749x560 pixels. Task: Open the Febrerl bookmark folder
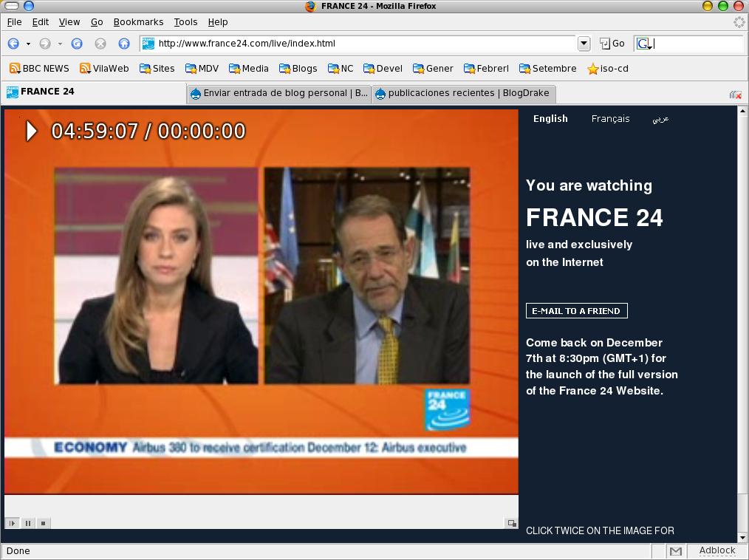point(486,68)
